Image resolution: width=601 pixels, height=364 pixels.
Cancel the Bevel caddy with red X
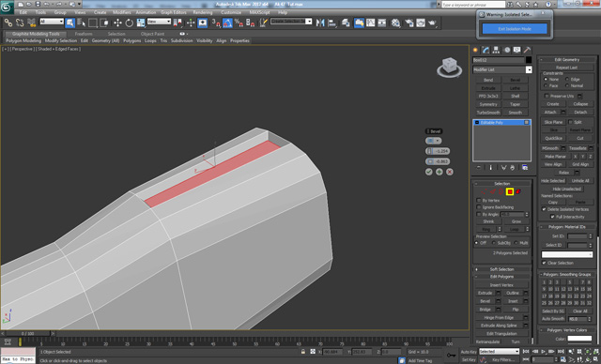450,172
